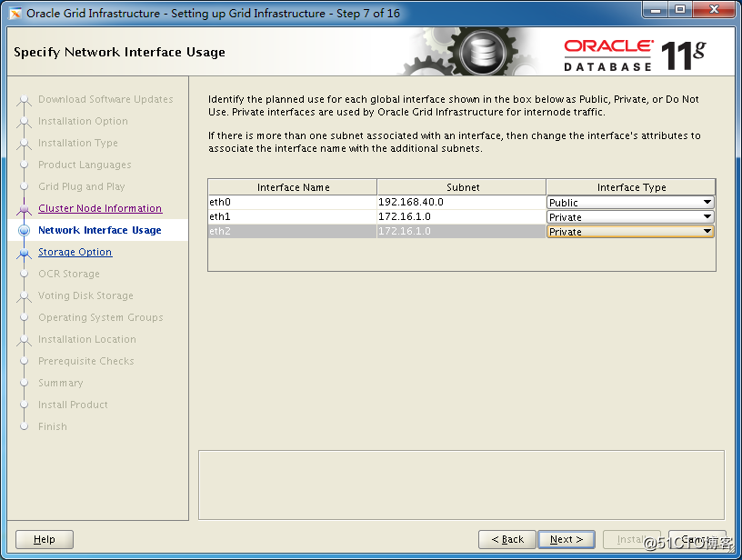Viewport: 742px width, 560px height.
Task: Click the Prerequisite Checks step label
Action: click(x=86, y=361)
